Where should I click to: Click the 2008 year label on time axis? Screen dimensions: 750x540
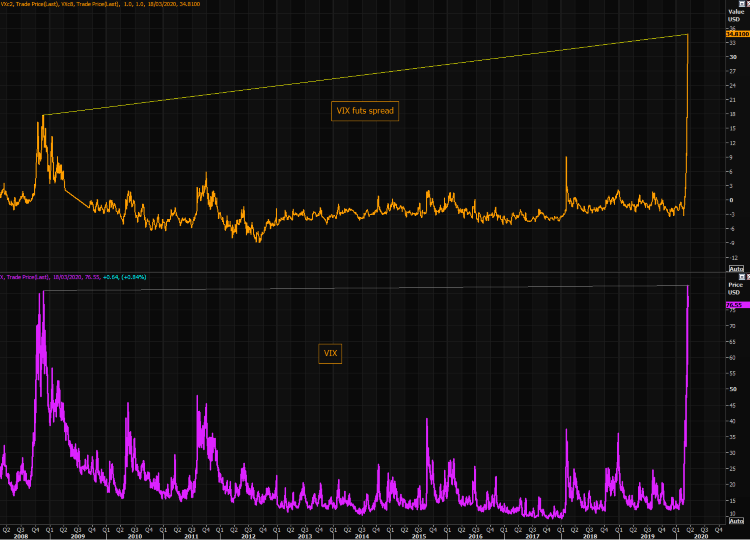21,536
